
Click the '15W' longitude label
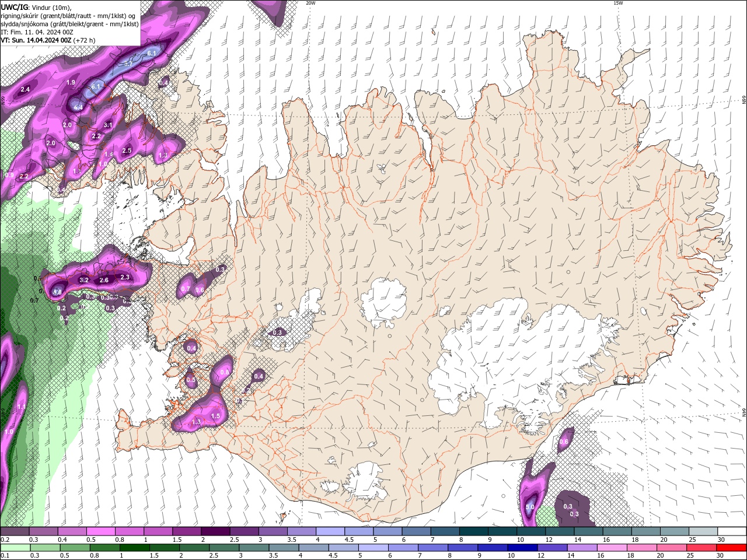tap(618, 3)
